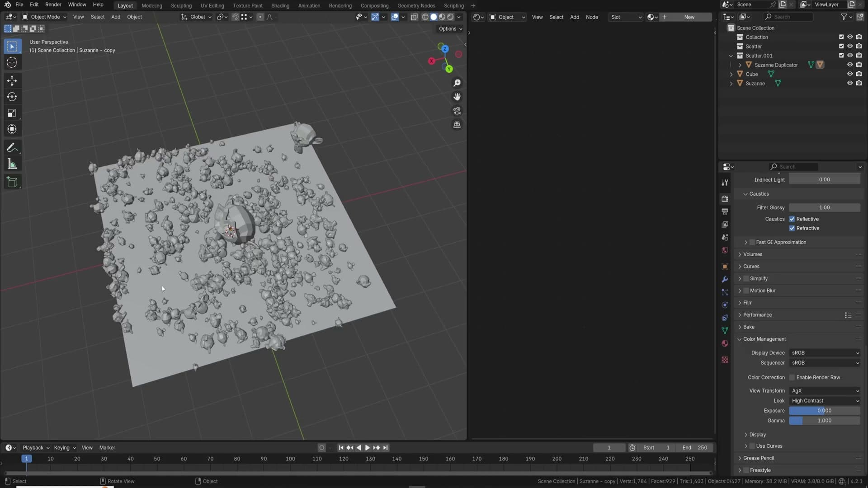Open the Object properties tab
The width and height of the screenshot is (868, 488).
point(725,267)
